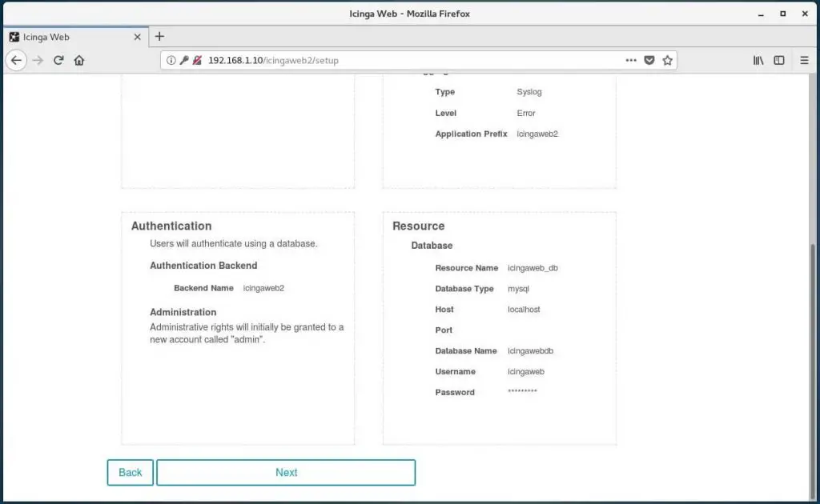
Task: Click the Back button
Action: (x=131, y=473)
